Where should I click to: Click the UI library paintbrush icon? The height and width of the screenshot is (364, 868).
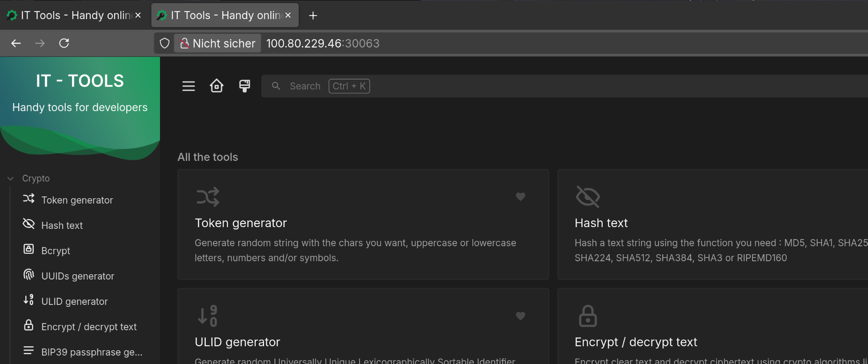pos(244,86)
